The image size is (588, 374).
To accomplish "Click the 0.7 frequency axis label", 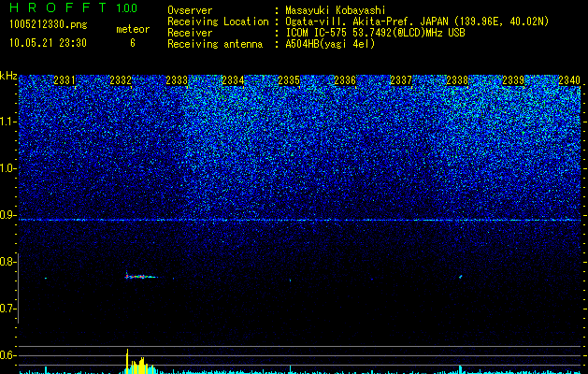I will tap(8, 309).
